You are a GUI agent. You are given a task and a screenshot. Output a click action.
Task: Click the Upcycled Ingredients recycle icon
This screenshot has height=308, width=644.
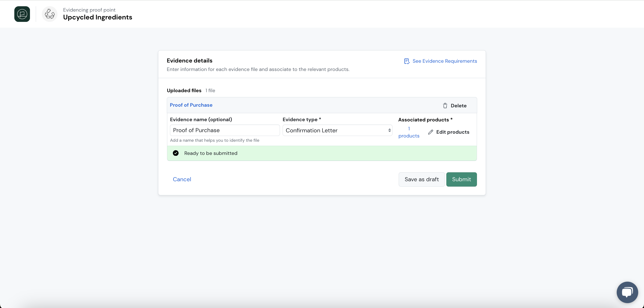coord(49,14)
